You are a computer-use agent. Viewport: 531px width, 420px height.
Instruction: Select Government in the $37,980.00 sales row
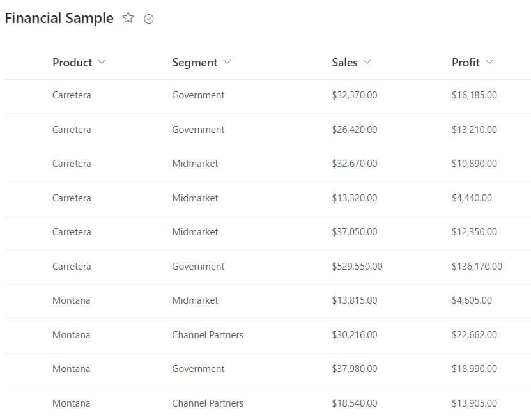point(198,368)
